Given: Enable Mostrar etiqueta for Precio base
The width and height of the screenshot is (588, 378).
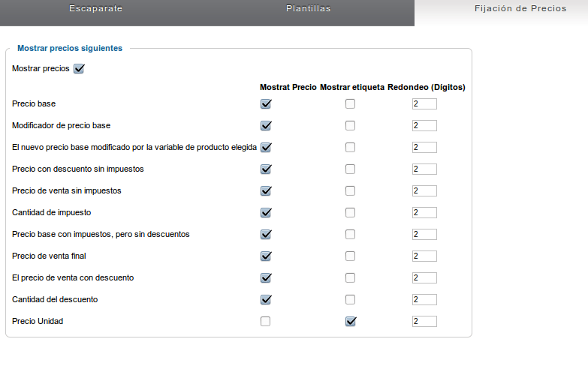Looking at the screenshot, I should [350, 103].
